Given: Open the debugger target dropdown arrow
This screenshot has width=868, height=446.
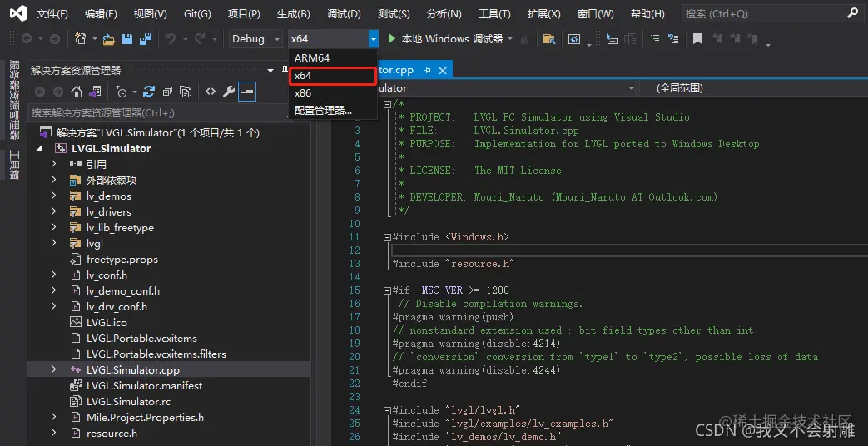Looking at the screenshot, I should tap(510, 39).
